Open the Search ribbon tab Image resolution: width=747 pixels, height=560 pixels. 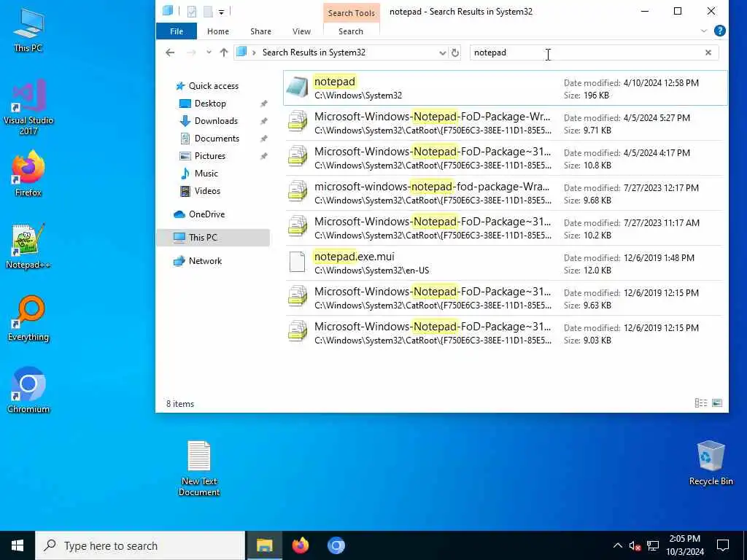point(351,31)
